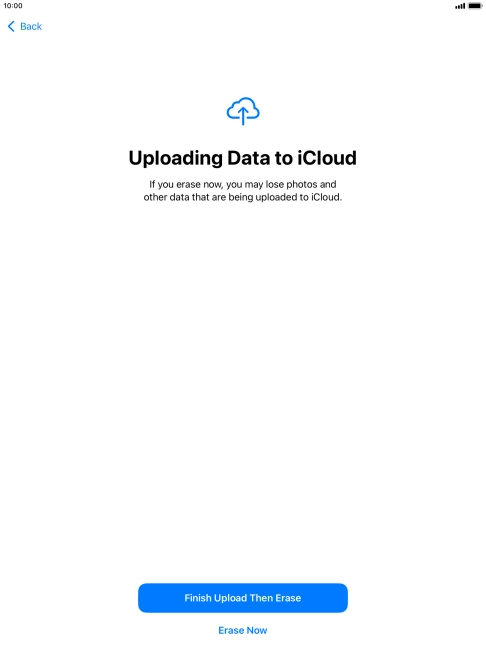
Task: Tap the word 'Data' in the title
Action: pyautogui.click(x=249, y=158)
